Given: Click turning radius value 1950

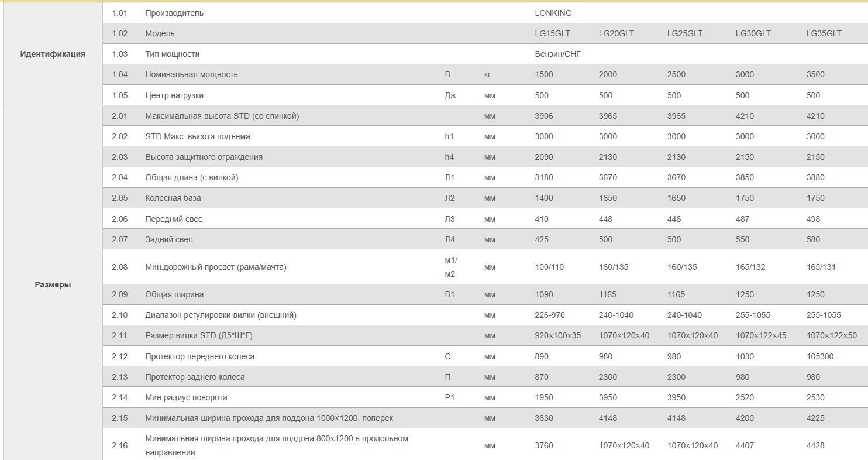Looking at the screenshot, I should pyautogui.click(x=544, y=397).
